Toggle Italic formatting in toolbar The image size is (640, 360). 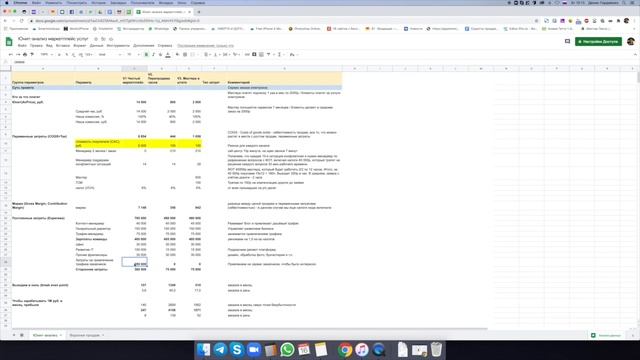(x=153, y=54)
